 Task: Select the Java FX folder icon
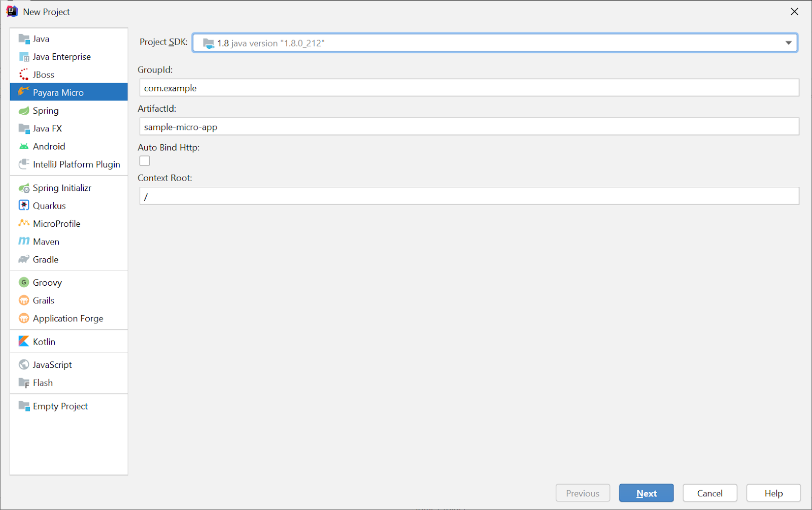(24, 128)
